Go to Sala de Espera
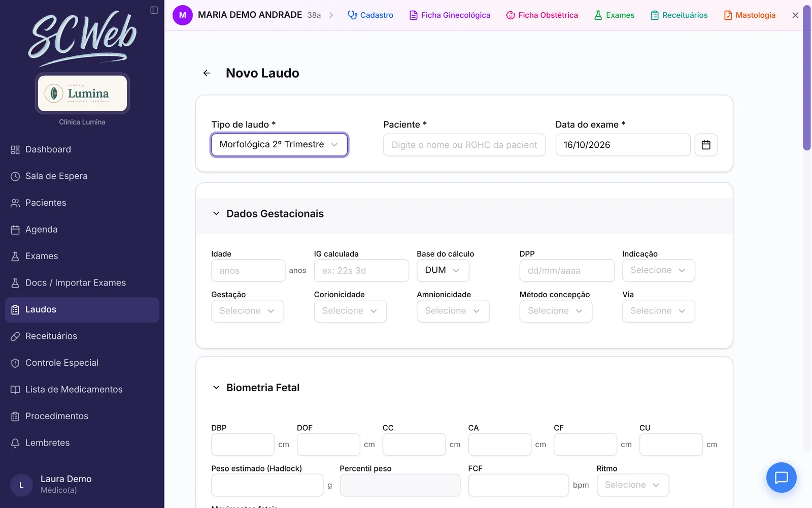Viewport: 812px width, 508px height. tap(82, 176)
